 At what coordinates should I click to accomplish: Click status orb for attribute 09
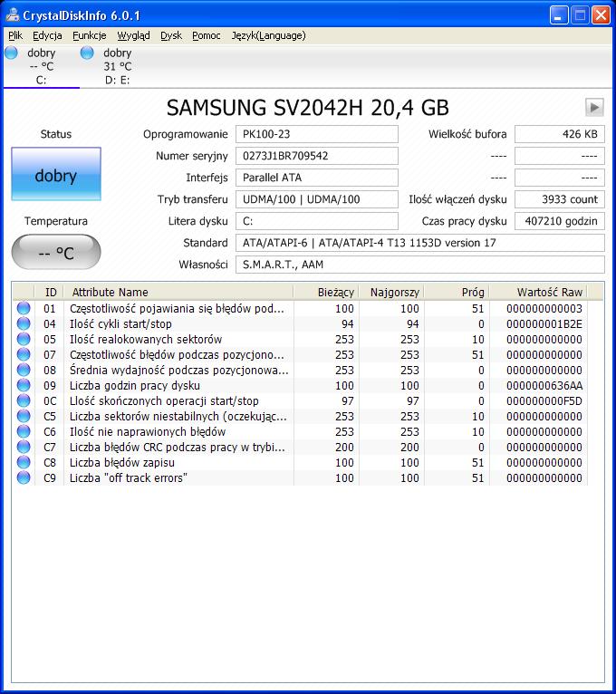[x=24, y=386]
